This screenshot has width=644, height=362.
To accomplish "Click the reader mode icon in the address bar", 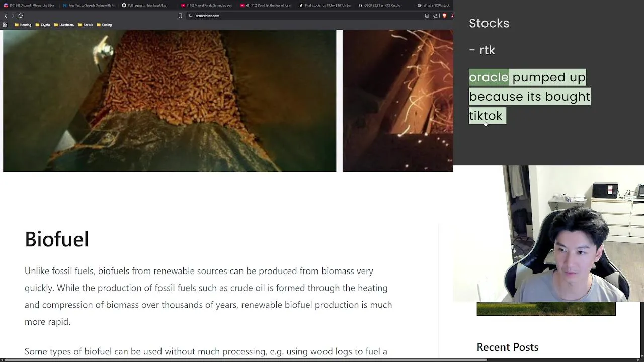I will tap(427, 16).
